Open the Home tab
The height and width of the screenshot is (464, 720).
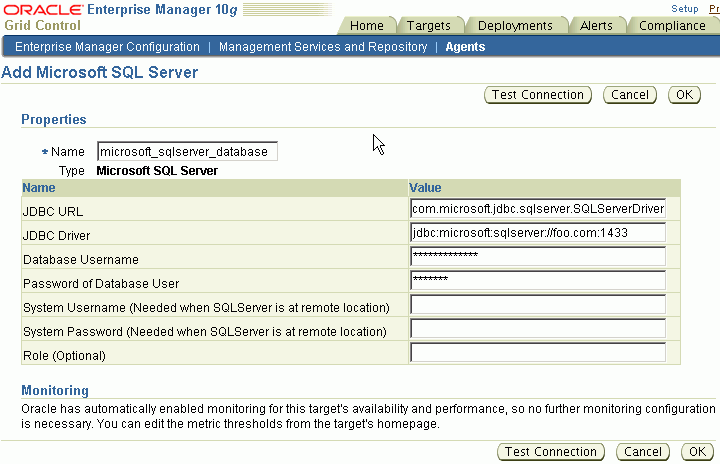[x=366, y=26]
